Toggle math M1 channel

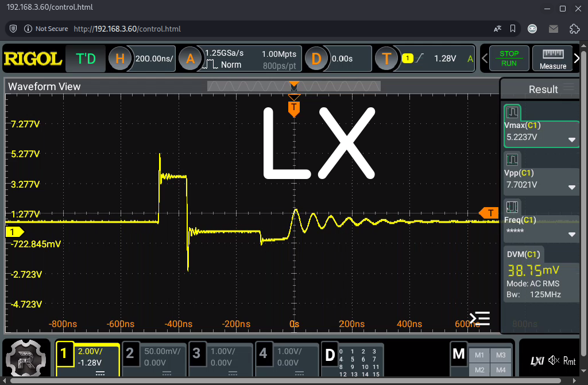pos(479,355)
